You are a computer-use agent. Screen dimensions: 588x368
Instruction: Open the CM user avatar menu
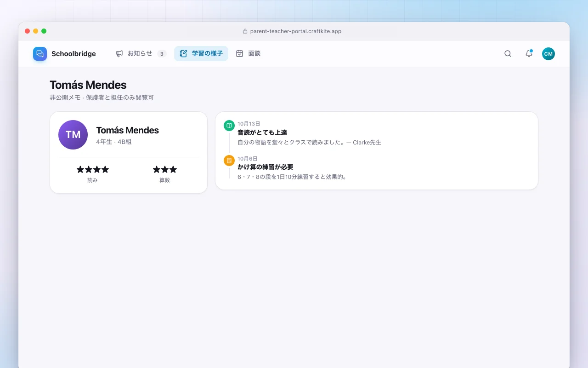tap(548, 54)
